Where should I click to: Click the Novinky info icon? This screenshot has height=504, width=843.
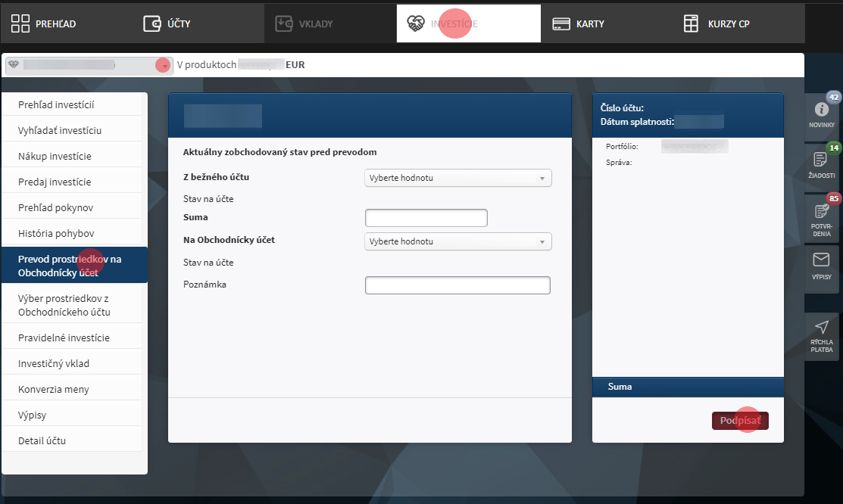point(821,109)
